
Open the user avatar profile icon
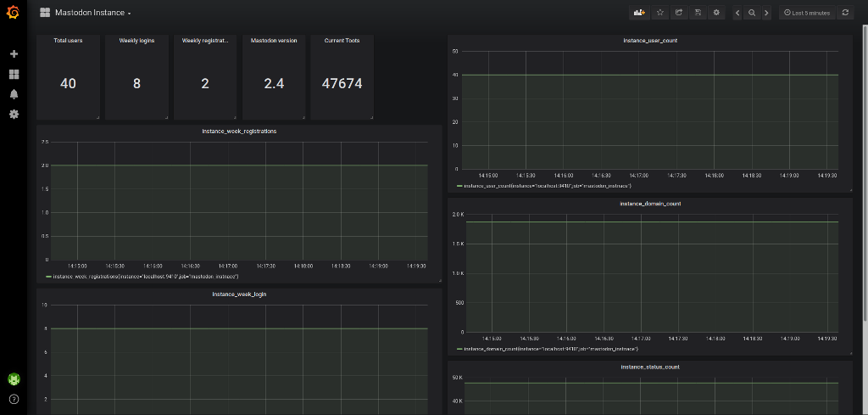(x=14, y=379)
